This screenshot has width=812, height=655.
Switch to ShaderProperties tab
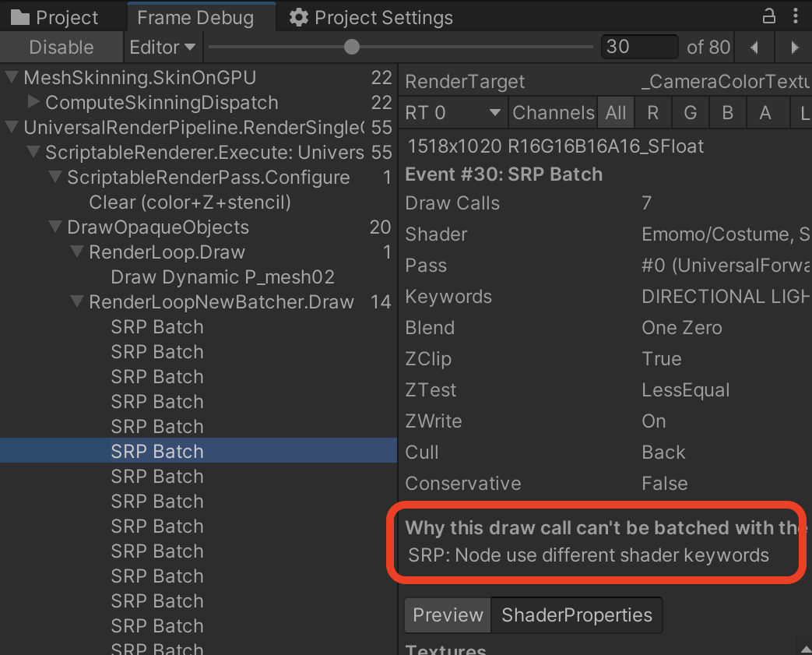point(576,615)
